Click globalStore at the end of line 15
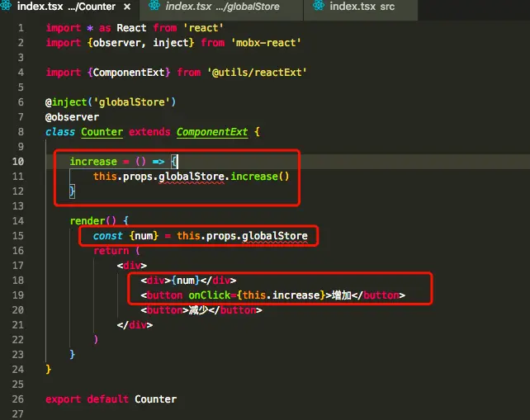Viewport: 530px width, 420px height. pyautogui.click(x=274, y=236)
